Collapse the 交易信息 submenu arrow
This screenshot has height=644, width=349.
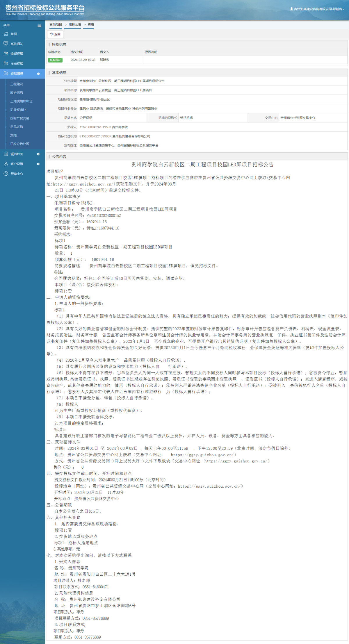[x=38, y=74]
